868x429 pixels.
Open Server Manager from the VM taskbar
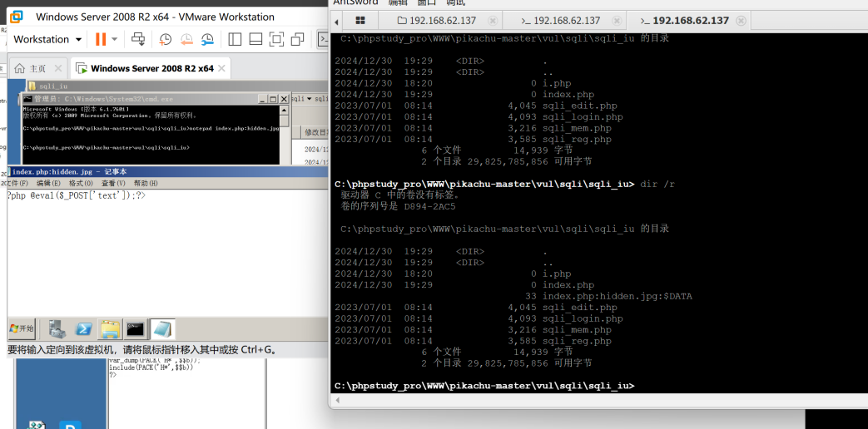[57, 329]
